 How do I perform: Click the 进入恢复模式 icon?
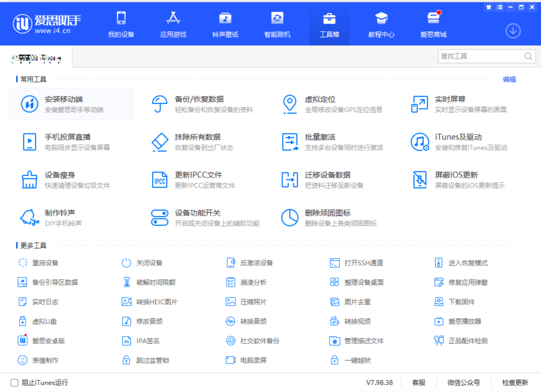click(x=438, y=263)
